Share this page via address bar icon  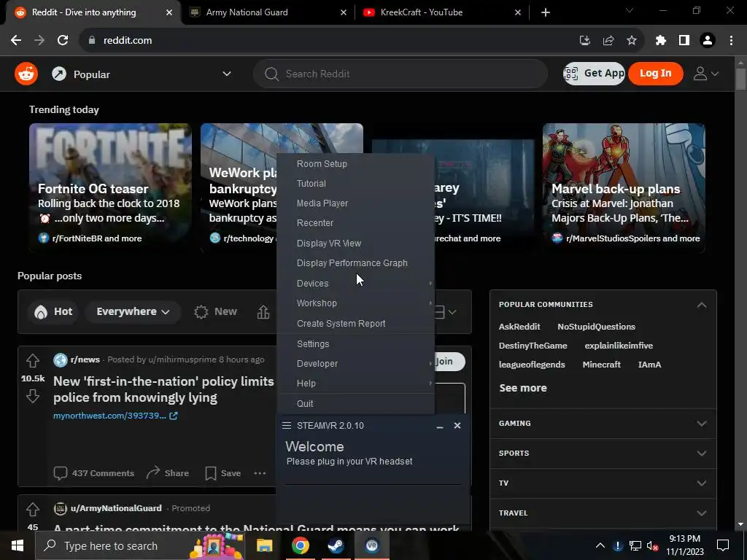pyautogui.click(x=608, y=41)
